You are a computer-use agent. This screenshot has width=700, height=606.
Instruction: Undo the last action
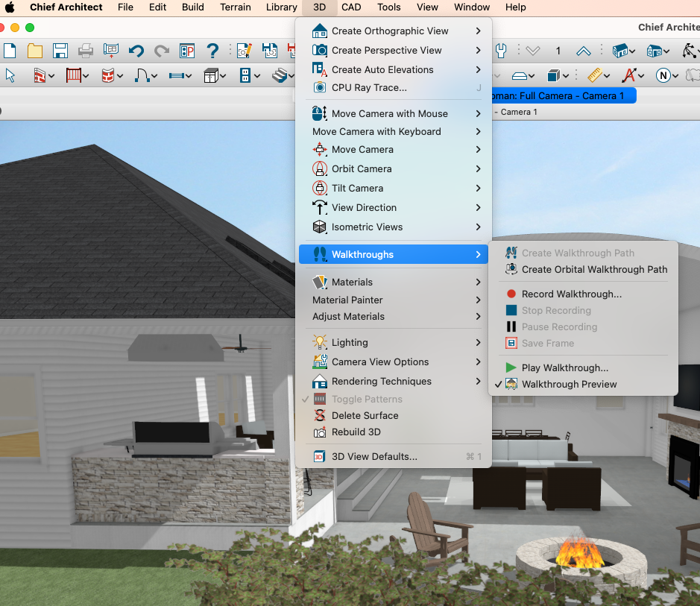(x=136, y=51)
